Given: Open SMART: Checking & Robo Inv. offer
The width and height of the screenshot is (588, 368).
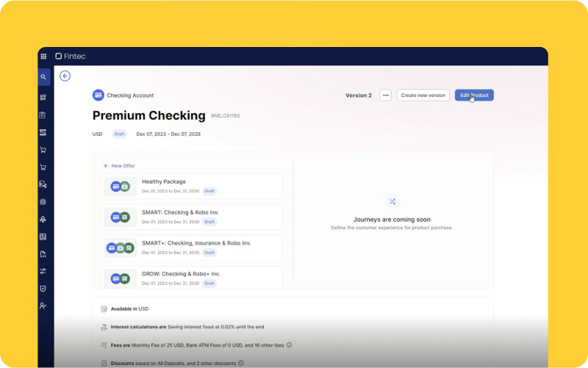Looking at the screenshot, I should pyautogui.click(x=192, y=217).
